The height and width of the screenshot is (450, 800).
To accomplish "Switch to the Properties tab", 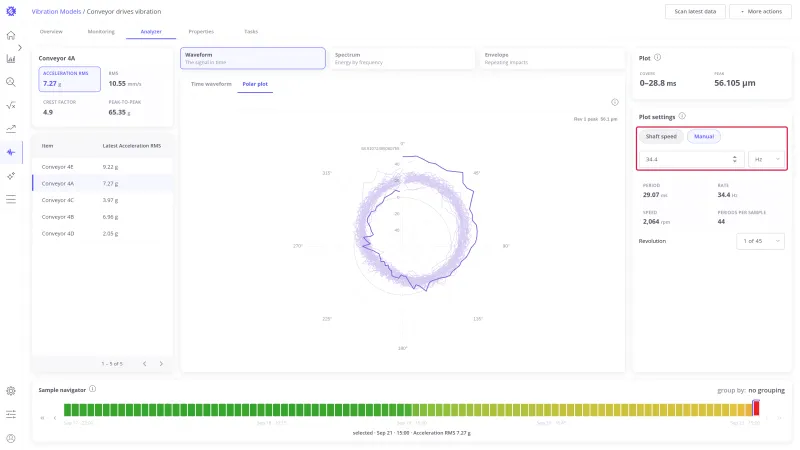I will [201, 32].
